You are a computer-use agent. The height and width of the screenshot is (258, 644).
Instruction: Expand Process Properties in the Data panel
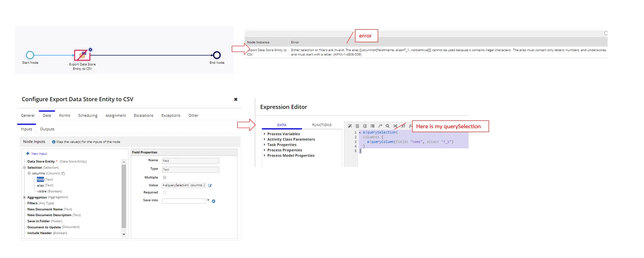coord(265,150)
